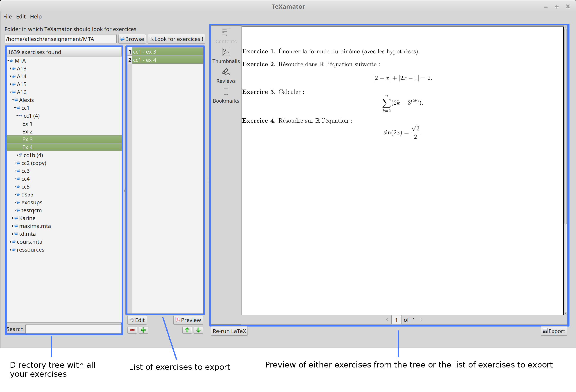The image size is (576, 392).
Task: Collapse the A16 folder
Action: coord(11,92)
